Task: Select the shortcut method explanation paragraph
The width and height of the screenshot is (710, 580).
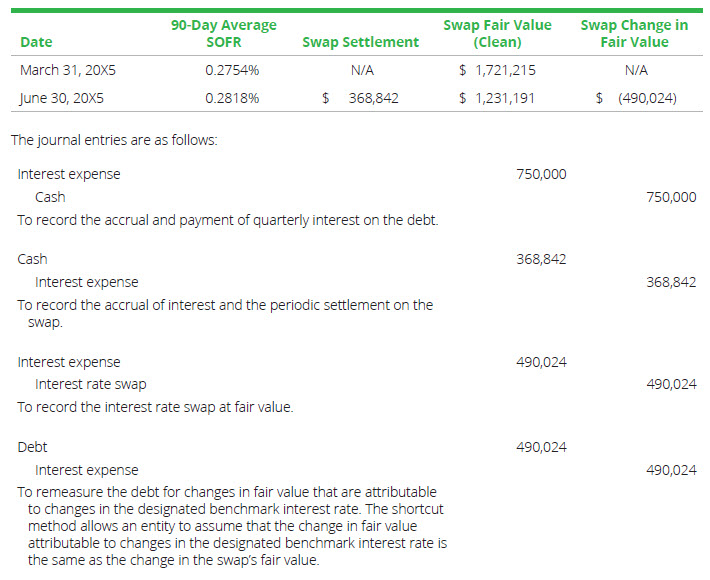Action: pos(232,526)
